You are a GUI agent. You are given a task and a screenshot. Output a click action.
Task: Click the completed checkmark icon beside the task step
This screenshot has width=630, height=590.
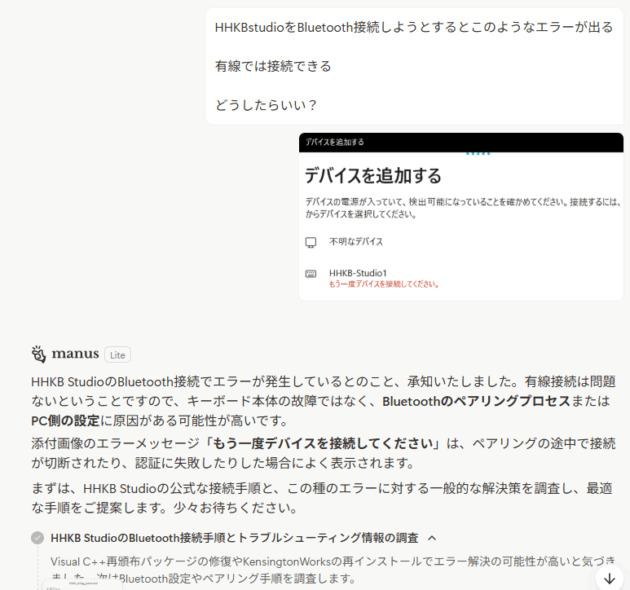pos(38,537)
